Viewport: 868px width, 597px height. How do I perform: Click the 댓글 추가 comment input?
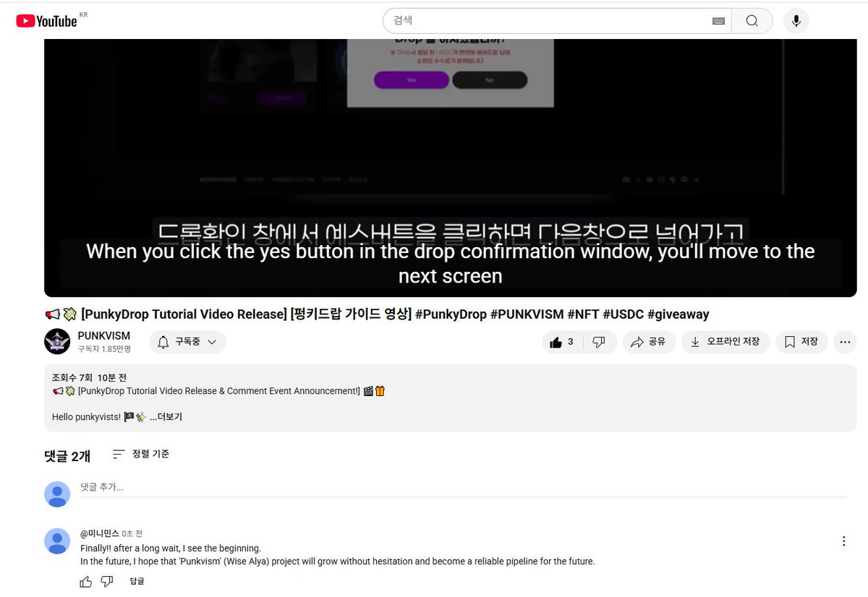462,488
